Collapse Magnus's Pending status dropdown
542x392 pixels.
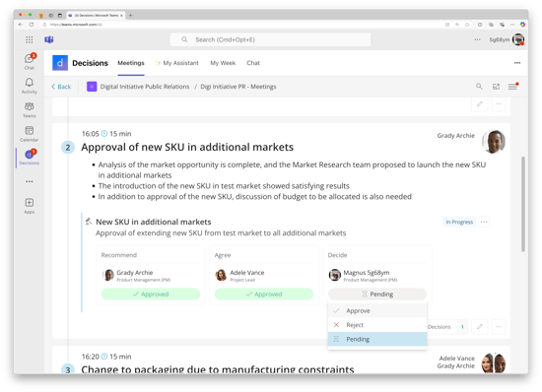tap(377, 294)
